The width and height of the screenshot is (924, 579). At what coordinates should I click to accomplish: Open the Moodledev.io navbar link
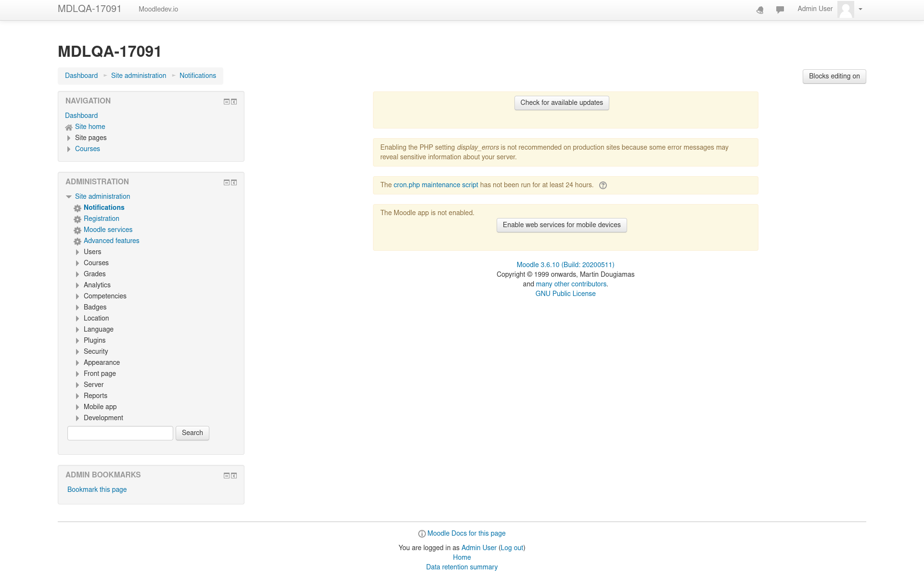[x=158, y=9]
